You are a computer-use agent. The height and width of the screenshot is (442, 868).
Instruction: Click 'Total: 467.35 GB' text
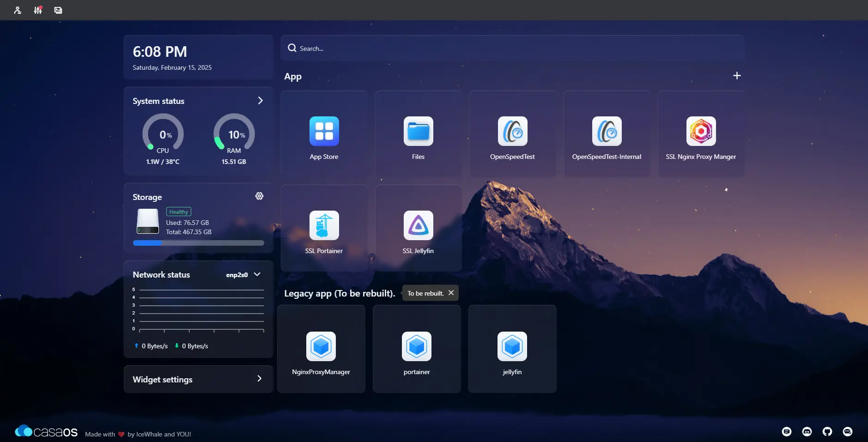[x=189, y=232]
